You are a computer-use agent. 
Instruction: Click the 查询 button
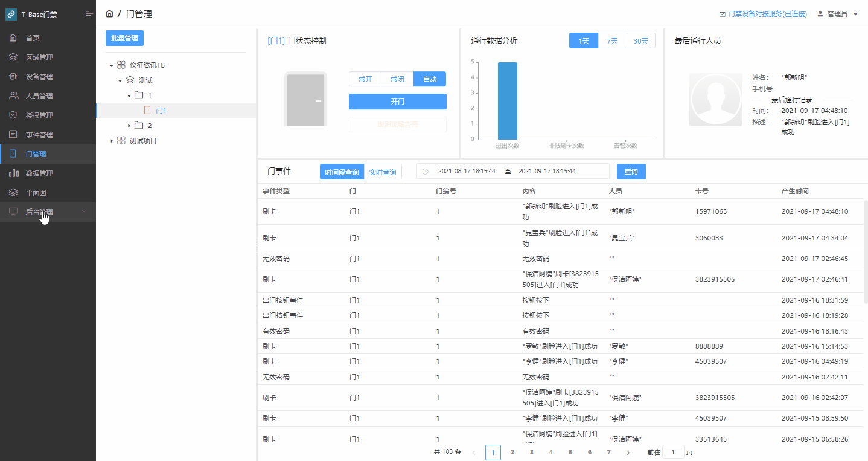coord(631,172)
